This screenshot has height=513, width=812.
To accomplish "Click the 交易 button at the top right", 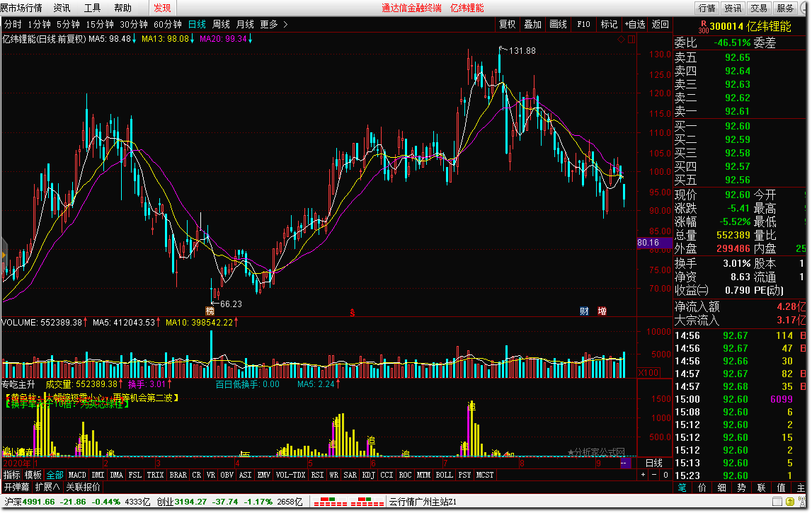I will [x=759, y=8].
